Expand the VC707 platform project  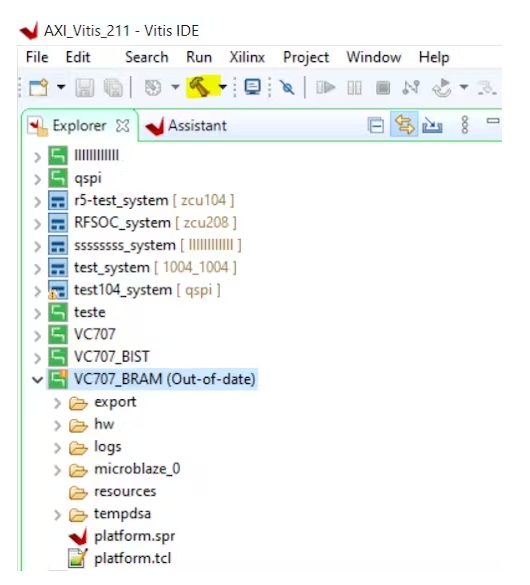pos(37,336)
